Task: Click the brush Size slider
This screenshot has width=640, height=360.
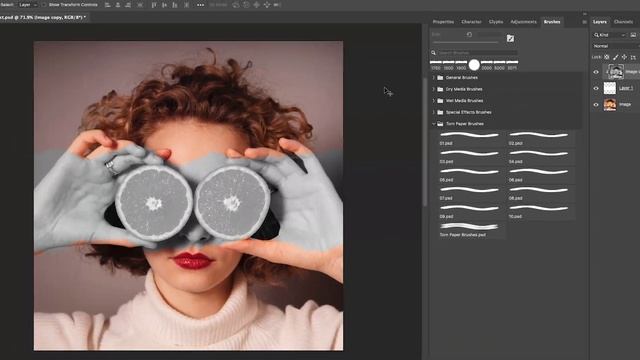Action: pos(465,42)
